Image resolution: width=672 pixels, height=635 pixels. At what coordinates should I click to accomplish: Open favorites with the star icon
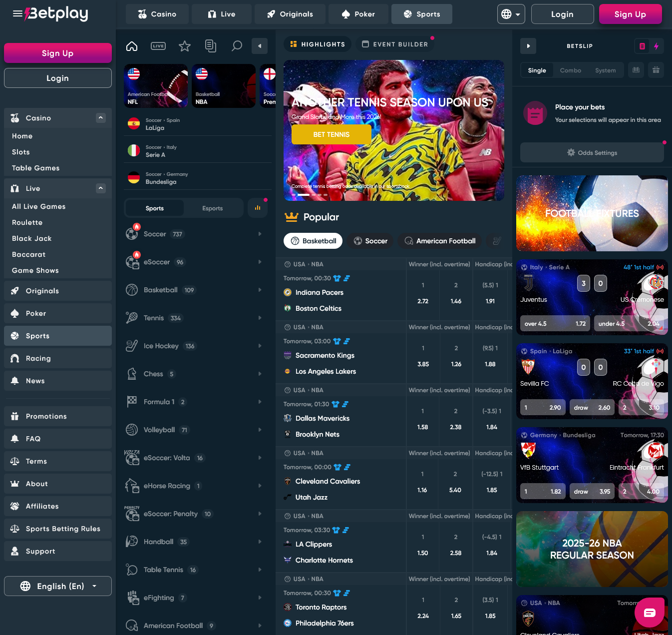click(185, 46)
